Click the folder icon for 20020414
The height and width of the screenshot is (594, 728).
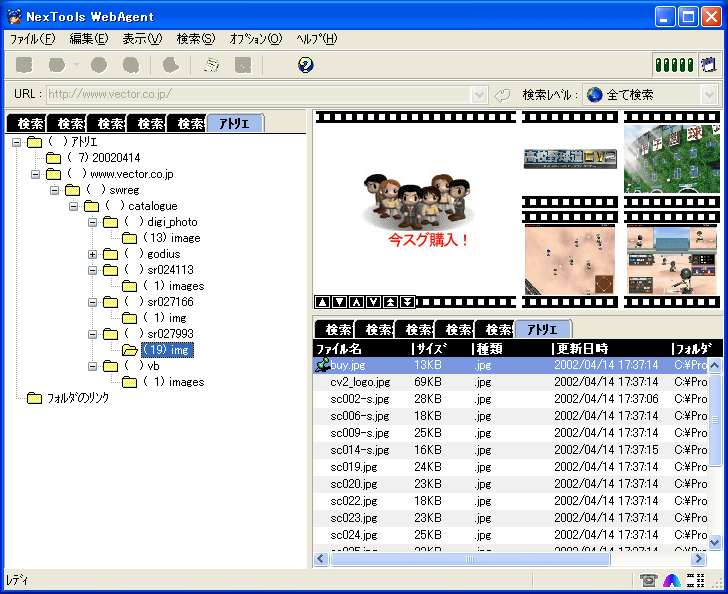(53, 158)
